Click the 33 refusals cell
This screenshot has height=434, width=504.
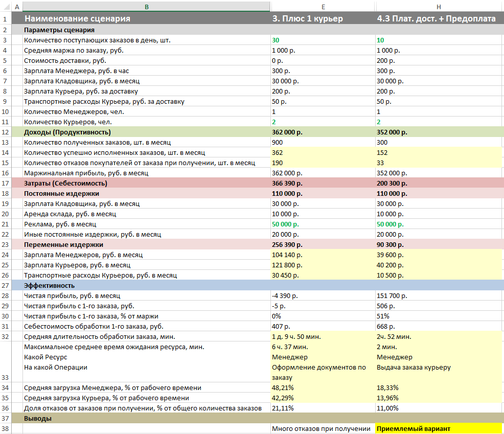(439, 163)
